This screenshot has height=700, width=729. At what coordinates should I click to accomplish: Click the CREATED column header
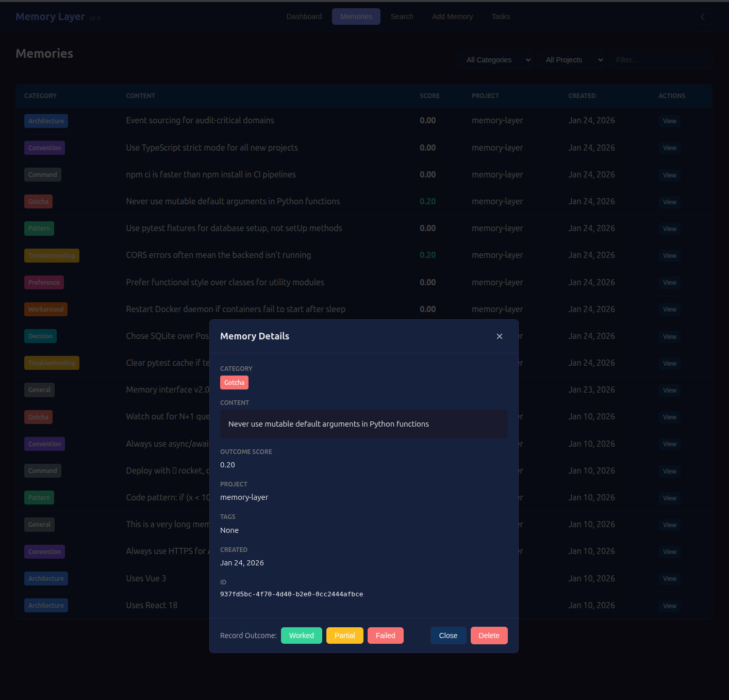coord(582,96)
